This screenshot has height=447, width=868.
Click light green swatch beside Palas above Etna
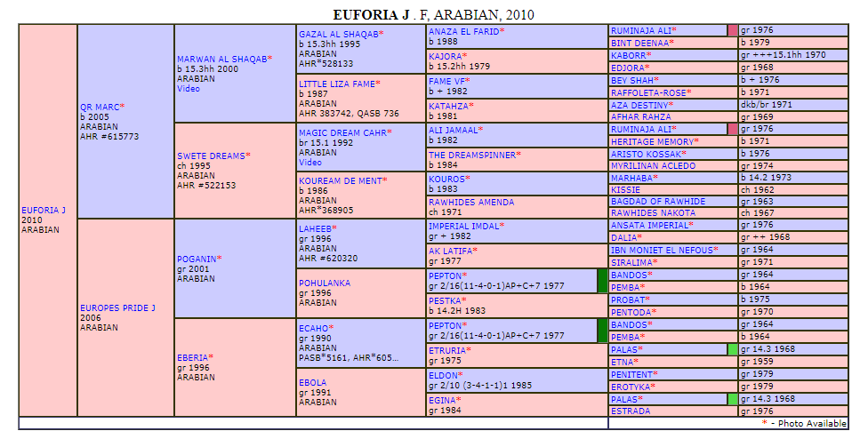pos(733,349)
